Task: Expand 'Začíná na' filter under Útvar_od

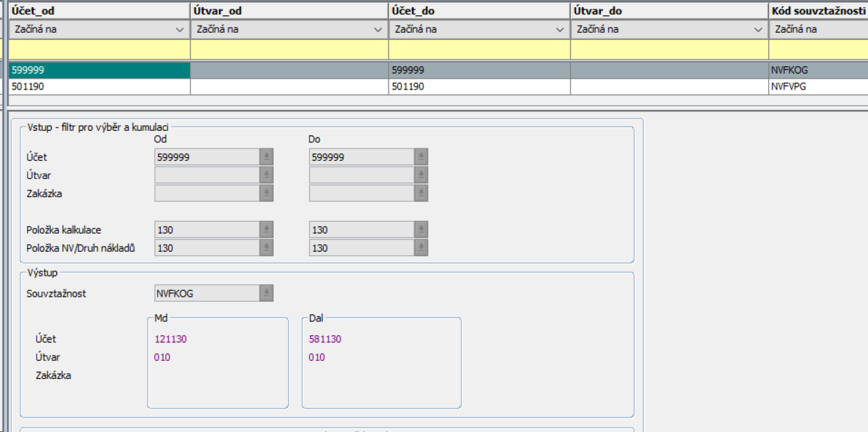Action: pyautogui.click(x=378, y=30)
